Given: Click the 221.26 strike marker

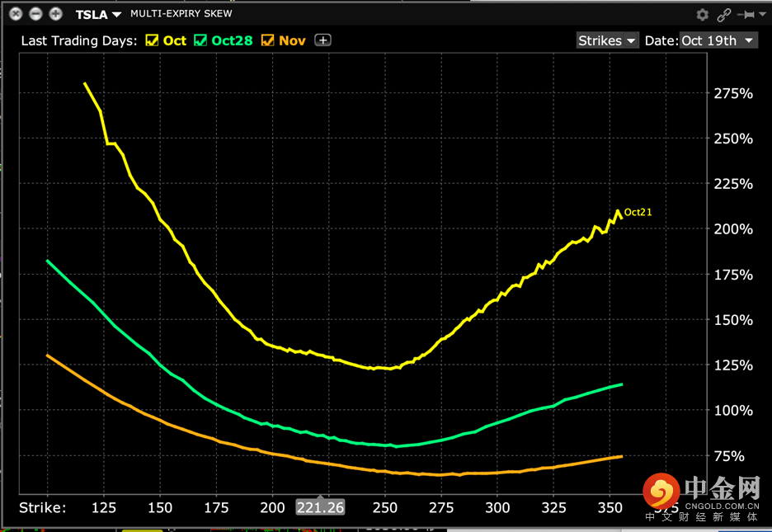Looking at the screenshot, I should [x=320, y=507].
